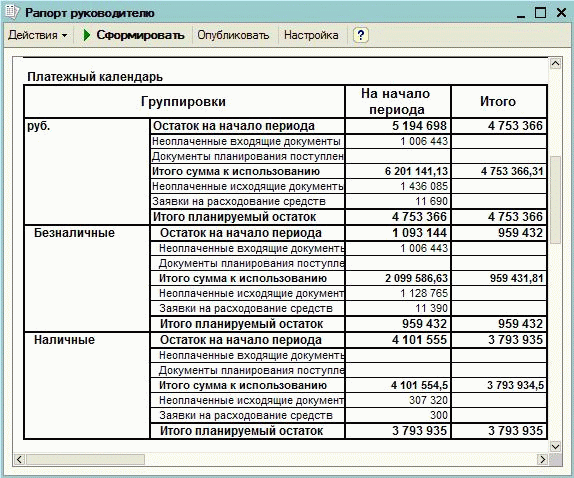Select the value 5 194 698
The height and width of the screenshot is (478, 574).
419,126
